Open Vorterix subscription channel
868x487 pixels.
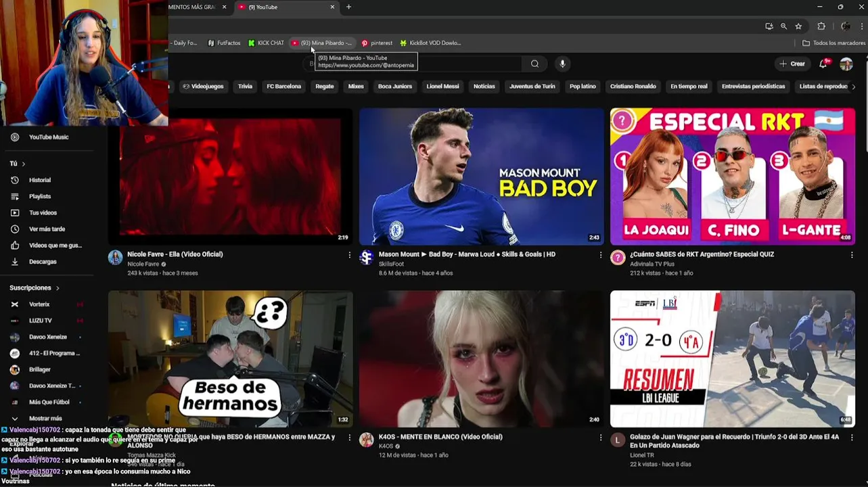point(39,304)
